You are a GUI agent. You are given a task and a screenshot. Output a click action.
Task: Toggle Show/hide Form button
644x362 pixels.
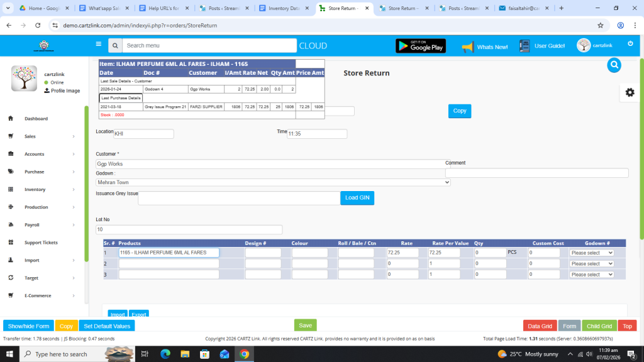28,326
